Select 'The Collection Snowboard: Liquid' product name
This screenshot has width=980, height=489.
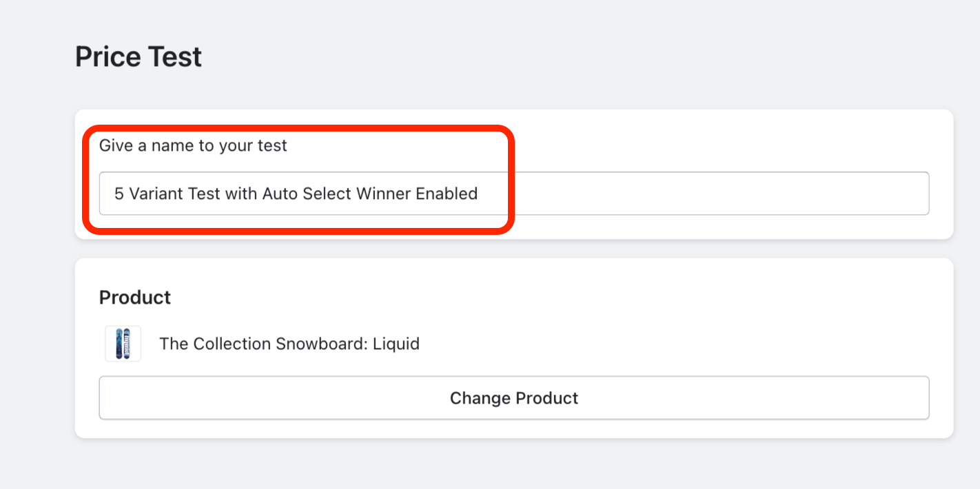click(x=289, y=344)
